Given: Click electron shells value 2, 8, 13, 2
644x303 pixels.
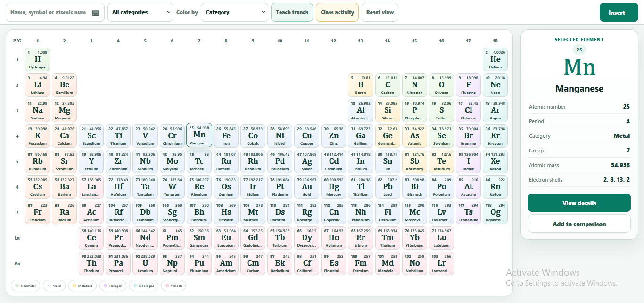Looking at the screenshot, I should pos(617,180).
